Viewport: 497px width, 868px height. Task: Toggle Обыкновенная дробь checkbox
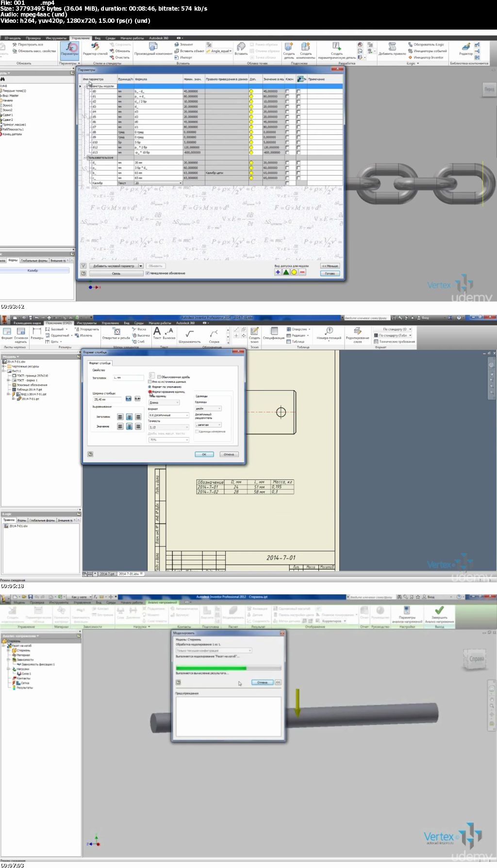click(159, 377)
